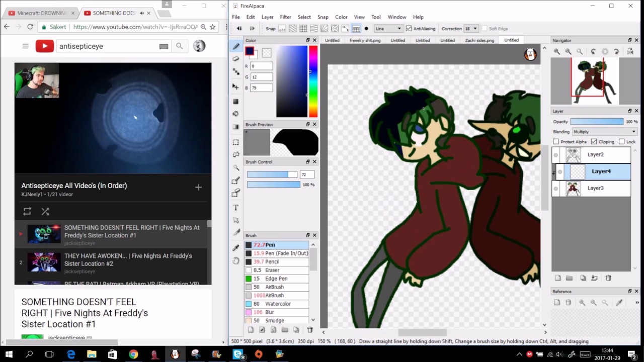644x362 pixels.
Task: Create a new layer folder
Action: (x=569, y=278)
